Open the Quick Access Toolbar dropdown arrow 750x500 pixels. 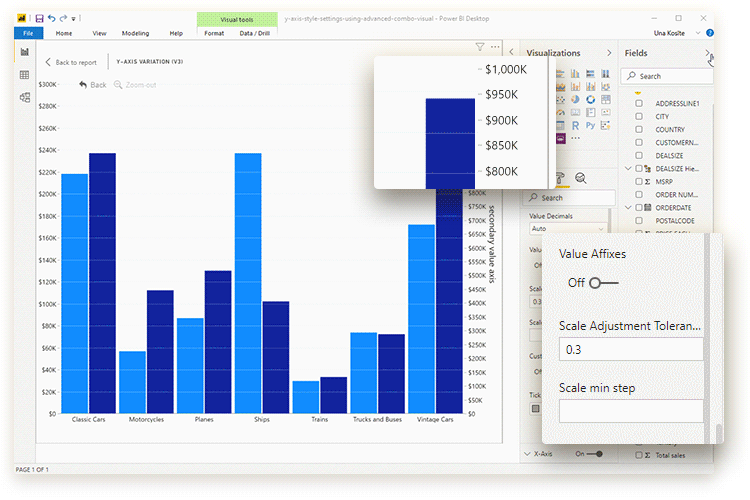coord(73,19)
